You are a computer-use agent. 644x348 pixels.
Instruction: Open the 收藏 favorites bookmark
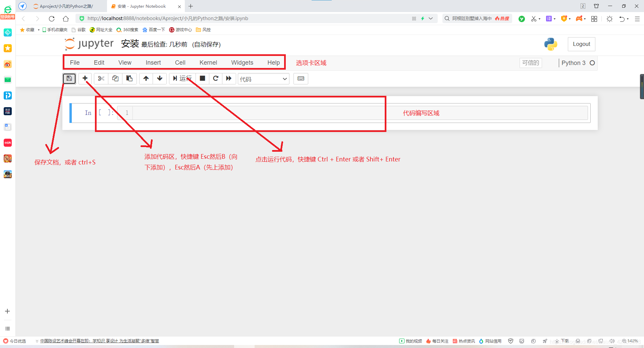click(x=27, y=30)
